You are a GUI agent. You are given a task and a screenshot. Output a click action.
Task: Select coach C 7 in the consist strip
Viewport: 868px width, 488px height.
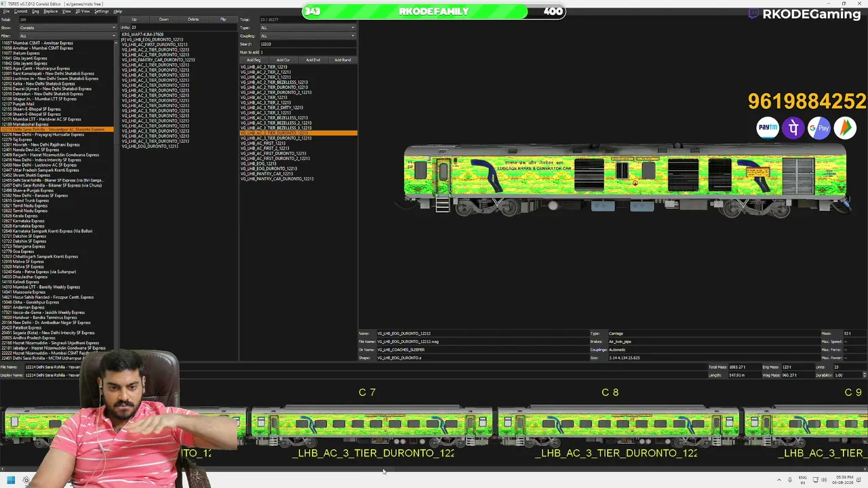point(372,426)
